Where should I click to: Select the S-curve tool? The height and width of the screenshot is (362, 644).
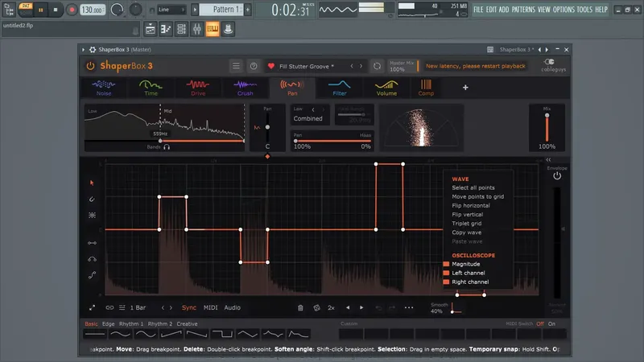tap(92, 275)
